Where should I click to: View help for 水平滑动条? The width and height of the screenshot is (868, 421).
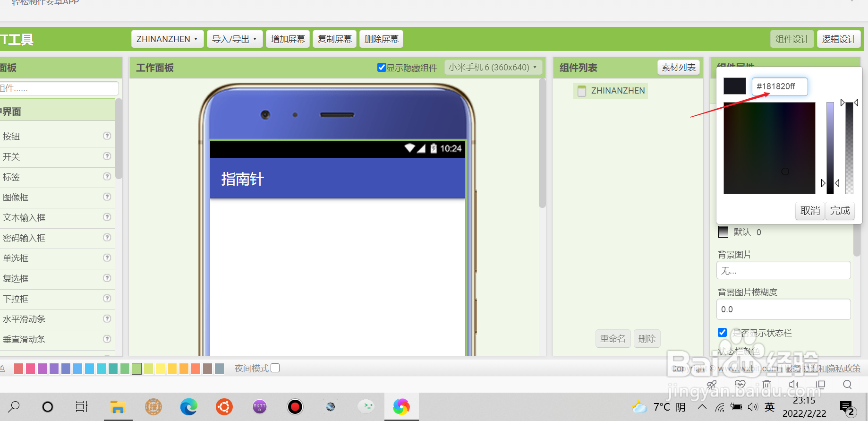tap(107, 319)
